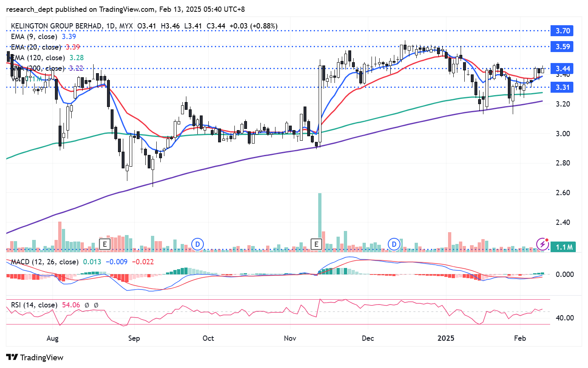
Task: Select the 3.44 current price label
Action: click(x=562, y=68)
